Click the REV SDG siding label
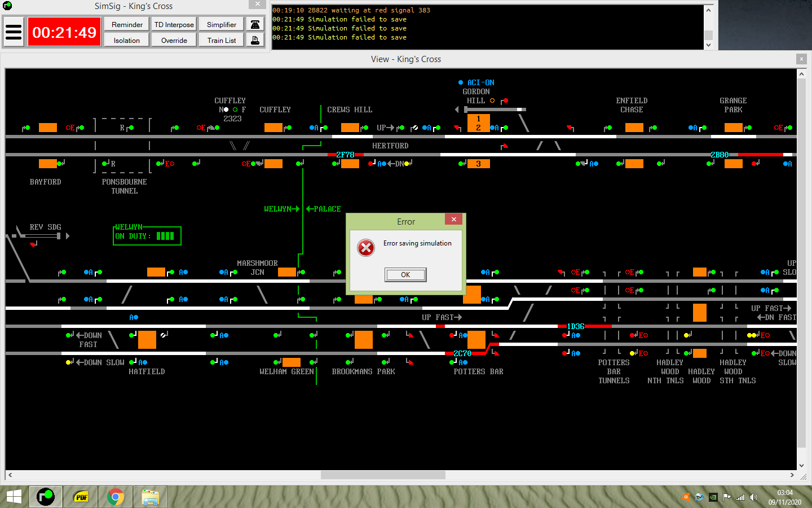812x508 pixels. (45, 227)
